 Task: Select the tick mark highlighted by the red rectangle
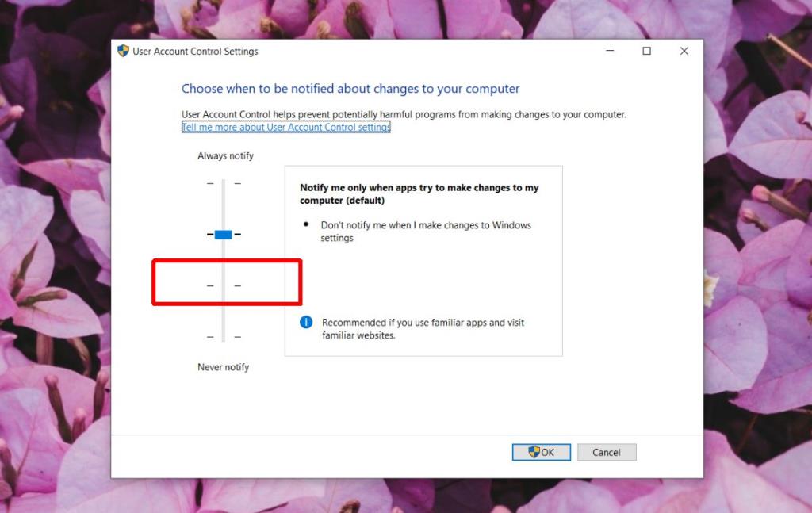(224, 285)
